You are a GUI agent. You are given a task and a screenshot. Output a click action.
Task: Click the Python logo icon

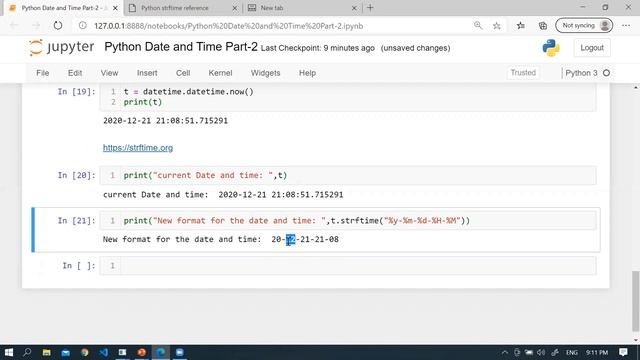551,48
